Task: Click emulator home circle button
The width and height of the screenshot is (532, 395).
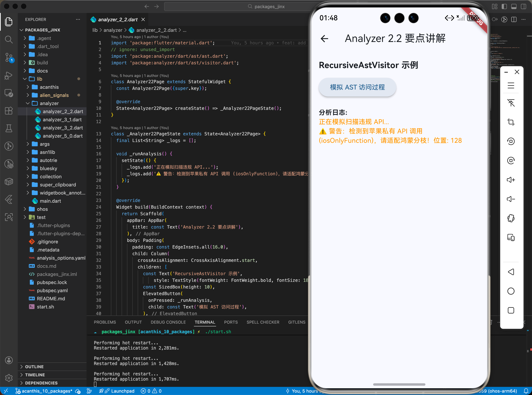Action: click(x=511, y=291)
